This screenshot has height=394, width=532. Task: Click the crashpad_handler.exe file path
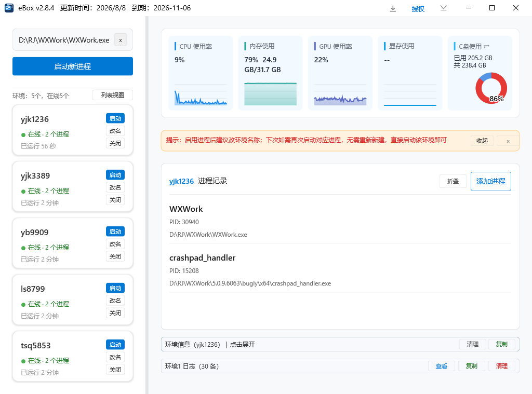click(x=250, y=283)
